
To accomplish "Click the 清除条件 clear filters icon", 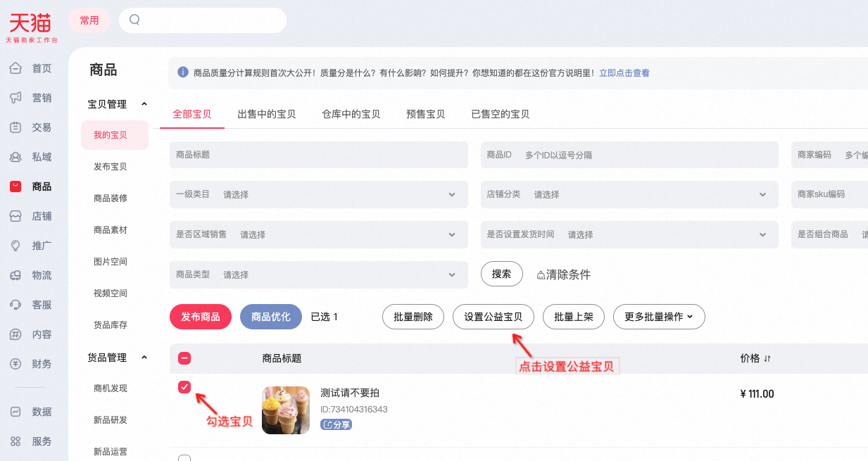I will pyautogui.click(x=541, y=275).
